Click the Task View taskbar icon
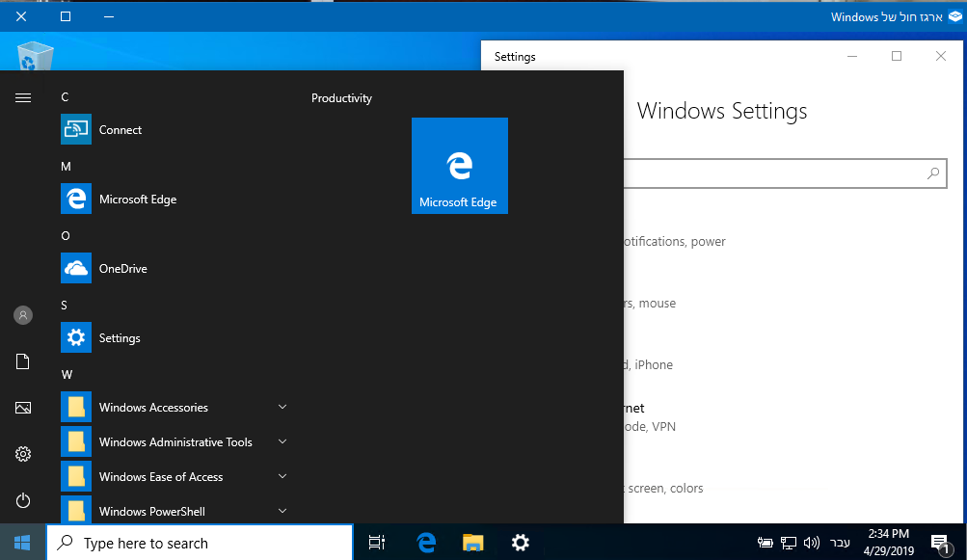Viewport: 967px width, 560px height. 377,543
